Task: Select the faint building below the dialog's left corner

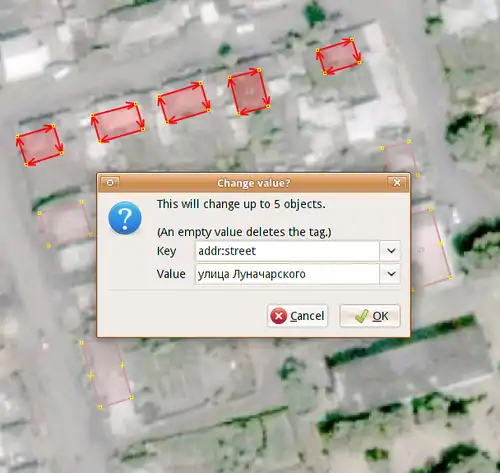Action: click(x=107, y=375)
